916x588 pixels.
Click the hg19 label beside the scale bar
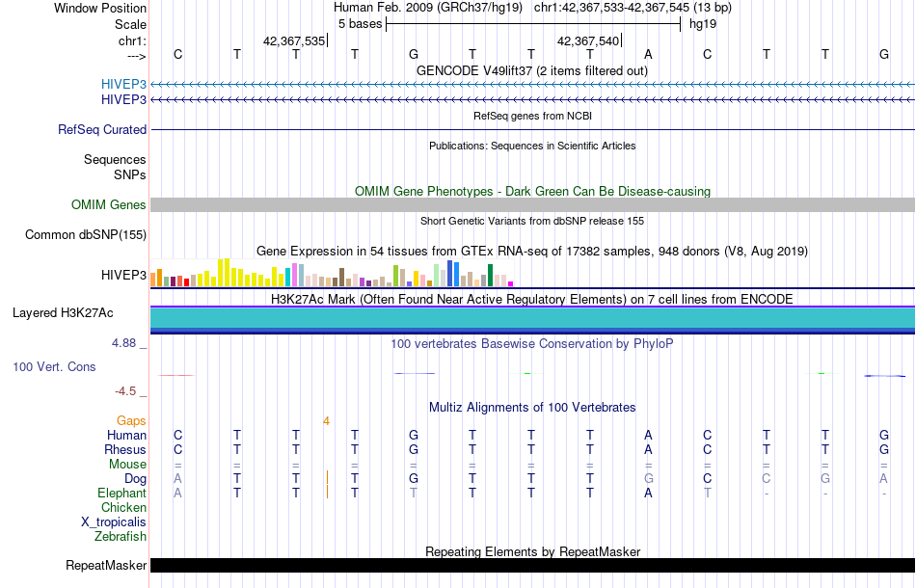click(703, 24)
